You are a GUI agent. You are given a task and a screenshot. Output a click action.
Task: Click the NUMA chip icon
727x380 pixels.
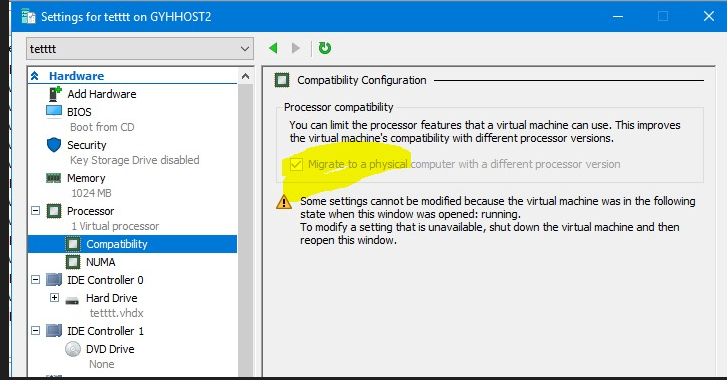[73, 262]
